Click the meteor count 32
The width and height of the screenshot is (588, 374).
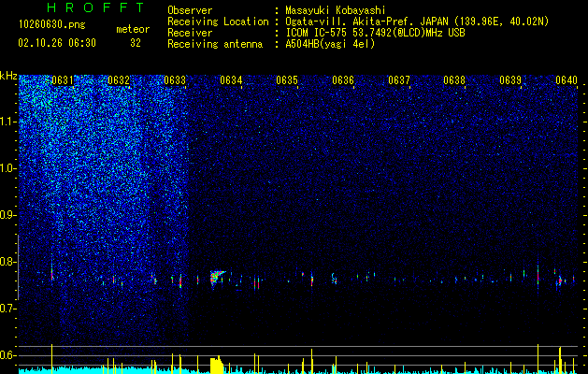(136, 43)
